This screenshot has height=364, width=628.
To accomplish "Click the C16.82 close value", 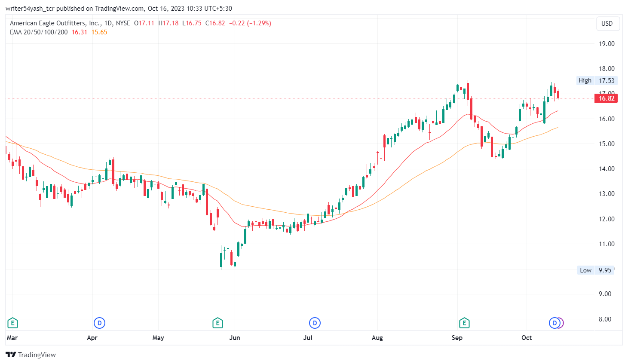I will click(x=215, y=23).
